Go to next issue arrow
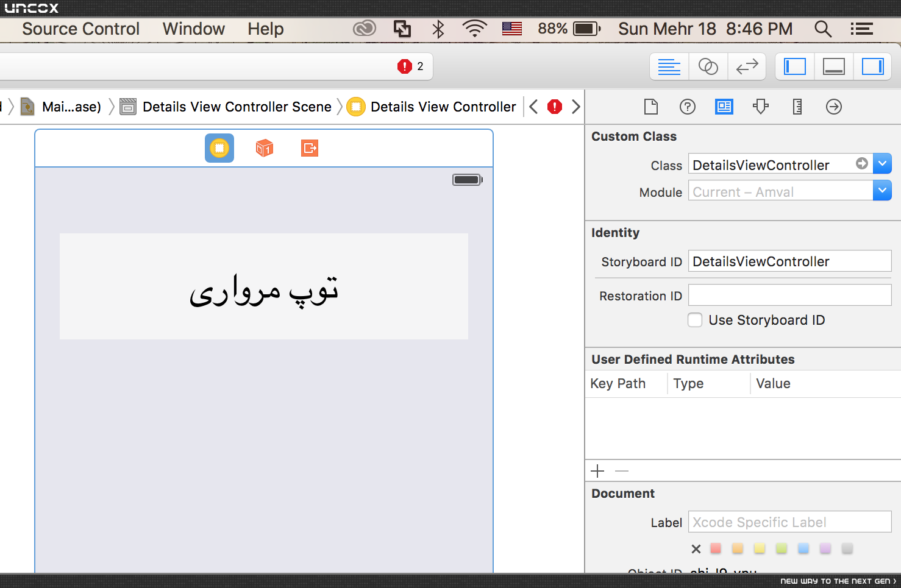Screen dimensions: 901x588 [576, 107]
